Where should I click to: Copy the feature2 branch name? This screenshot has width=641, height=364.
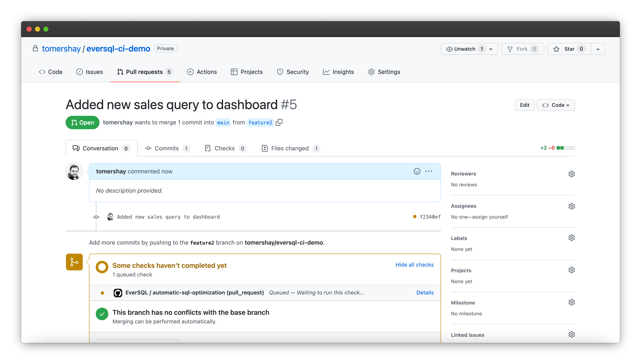pos(279,122)
